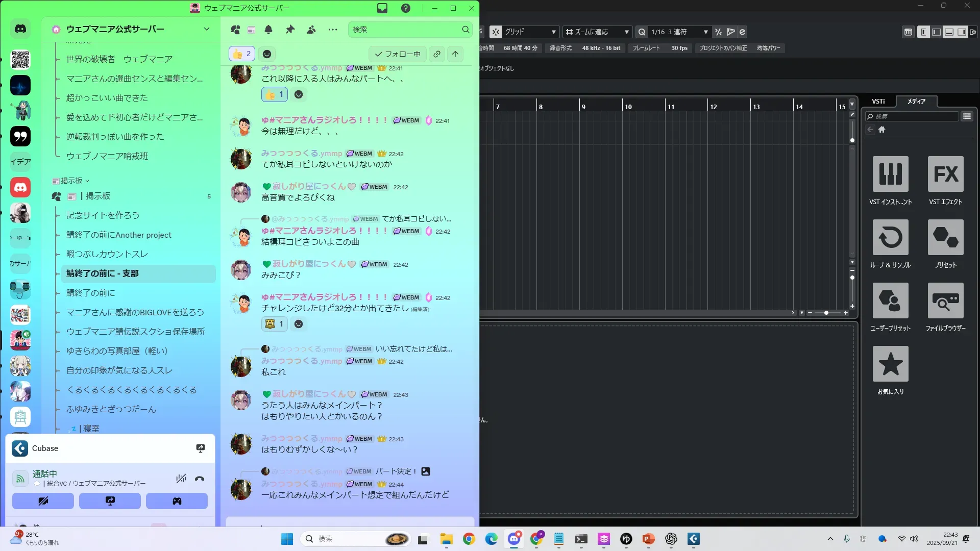Open Loops & Samples tile
This screenshot has height=551, width=980.
890,238
